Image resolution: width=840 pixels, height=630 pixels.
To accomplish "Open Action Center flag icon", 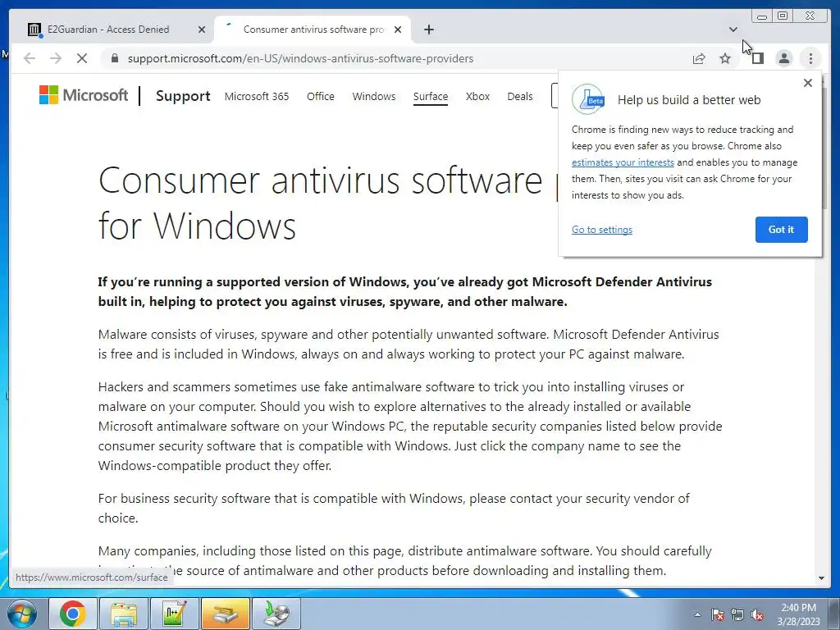I will [x=717, y=614].
